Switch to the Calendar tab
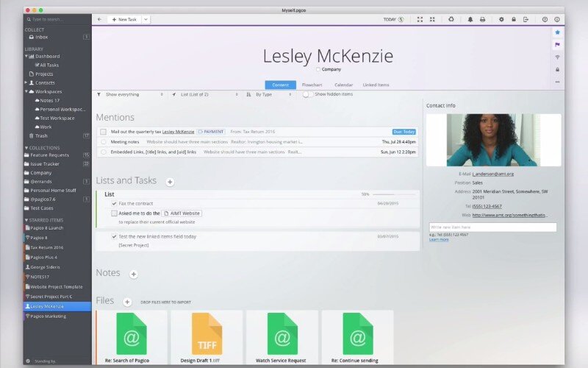 click(x=343, y=85)
